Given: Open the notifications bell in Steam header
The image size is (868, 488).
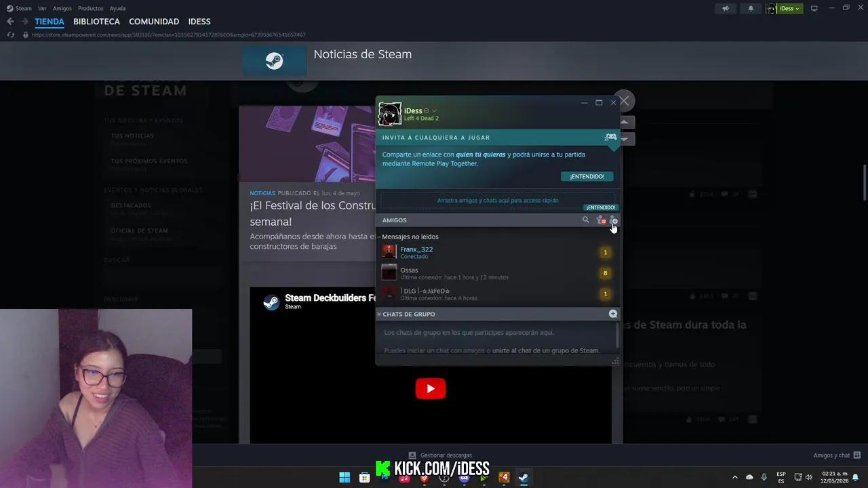Looking at the screenshot, I should click(x=751, y=8).
